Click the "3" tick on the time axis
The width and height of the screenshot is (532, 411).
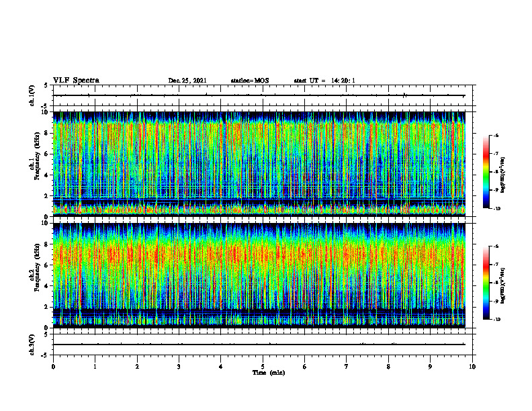point(179,367)
